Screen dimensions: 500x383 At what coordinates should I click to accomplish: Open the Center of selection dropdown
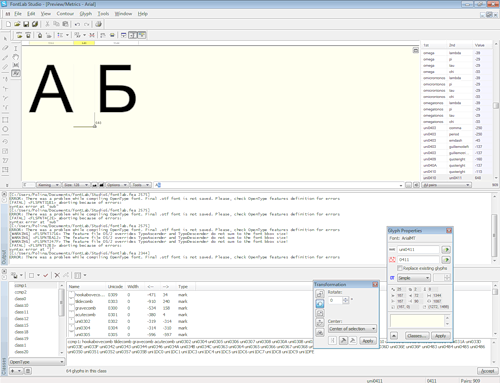pyautogui.click(x=352, y=329)
